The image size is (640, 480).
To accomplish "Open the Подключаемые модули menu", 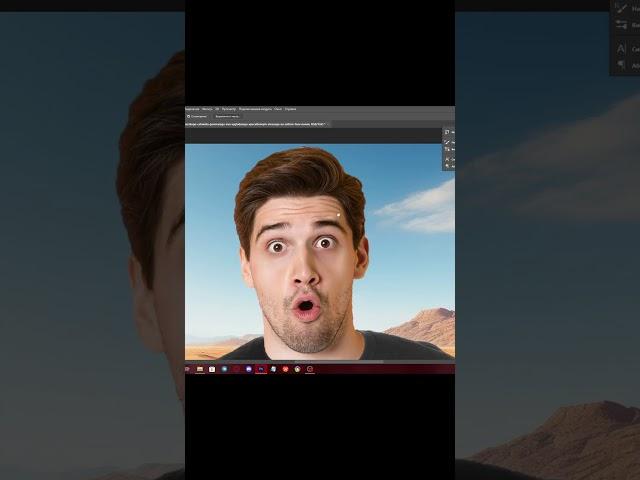I will pos(255,109).
